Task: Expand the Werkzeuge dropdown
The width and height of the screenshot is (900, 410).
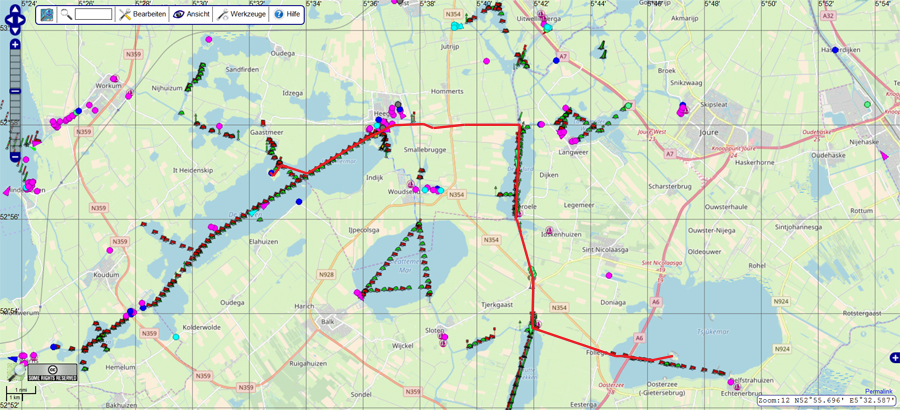Action: 241,14
